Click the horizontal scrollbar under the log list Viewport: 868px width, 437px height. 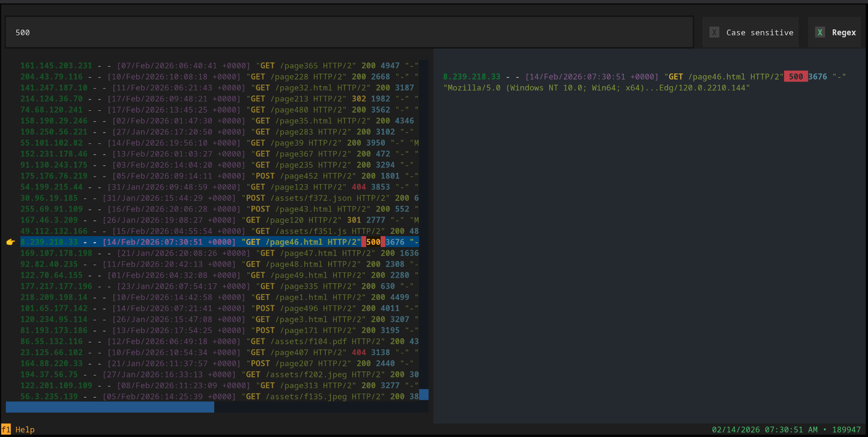(110, 407)
